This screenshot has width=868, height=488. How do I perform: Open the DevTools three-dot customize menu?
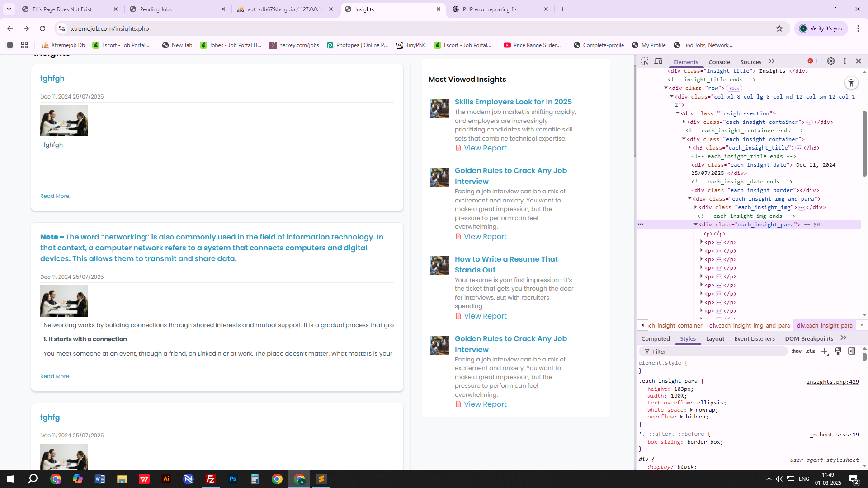[x=845, y=61]
